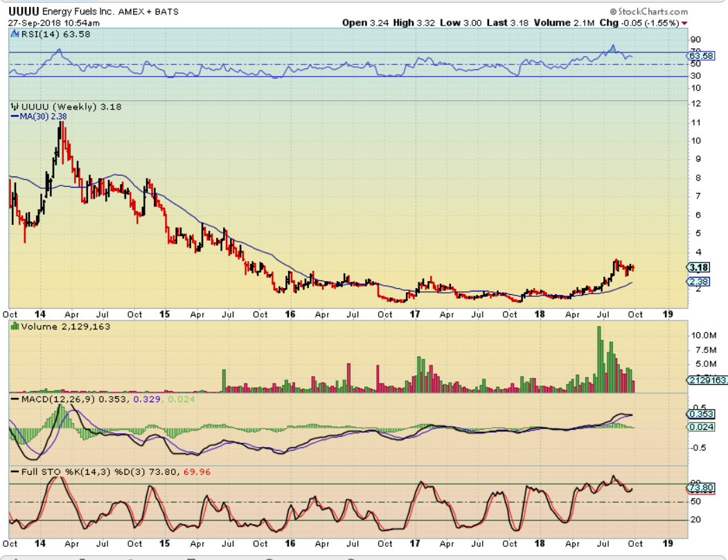Click the RSI(14) indicator legend icon
The image size is (728, 560).
[x=12, y=33]
